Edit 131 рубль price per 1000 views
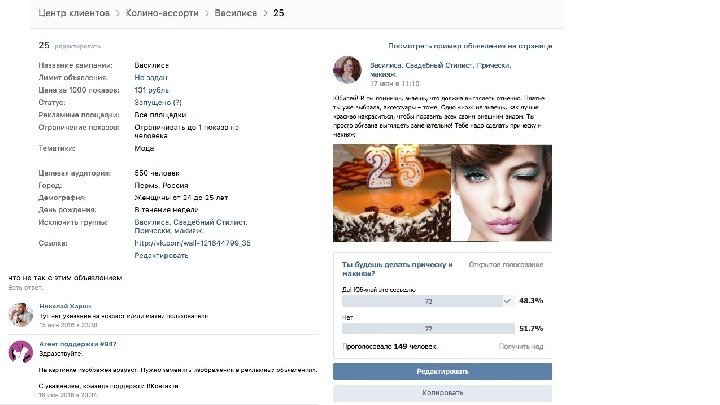The width and height of the screenshot is (720, 405). pyautogui.click(x=152, y=90)
